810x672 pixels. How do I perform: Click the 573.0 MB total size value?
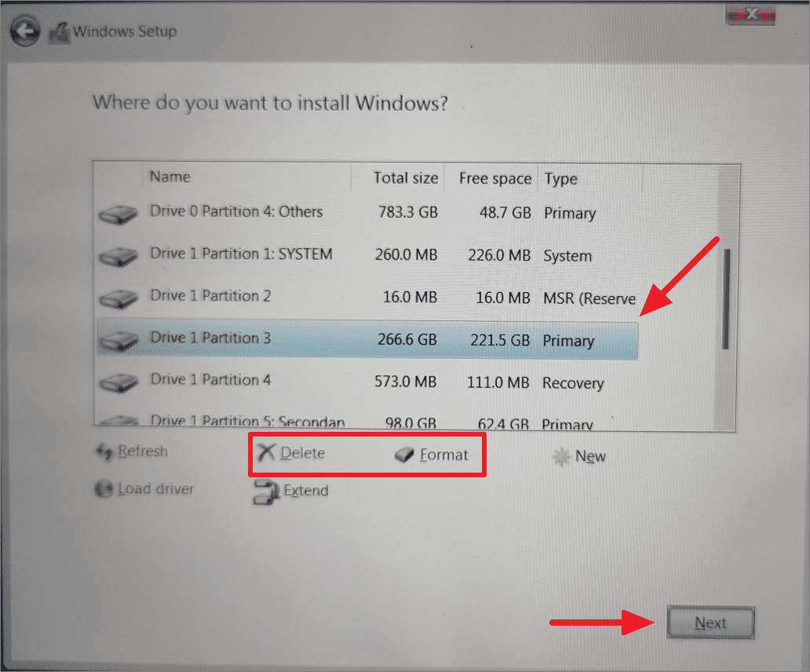tap(406, 382)
